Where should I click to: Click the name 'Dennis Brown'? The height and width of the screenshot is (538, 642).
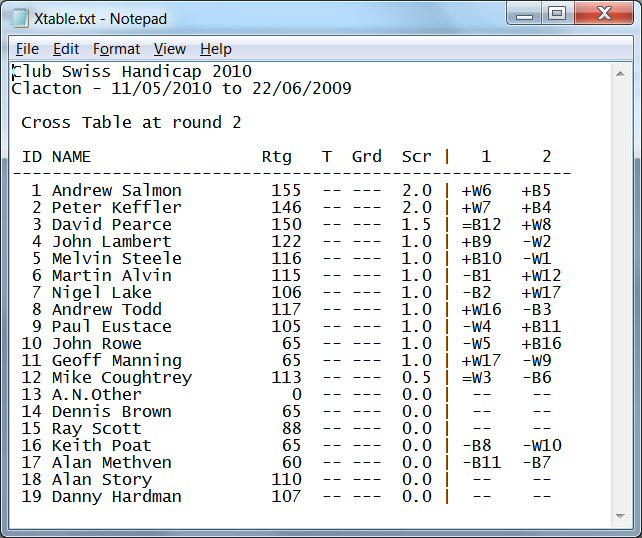[111, 411]
